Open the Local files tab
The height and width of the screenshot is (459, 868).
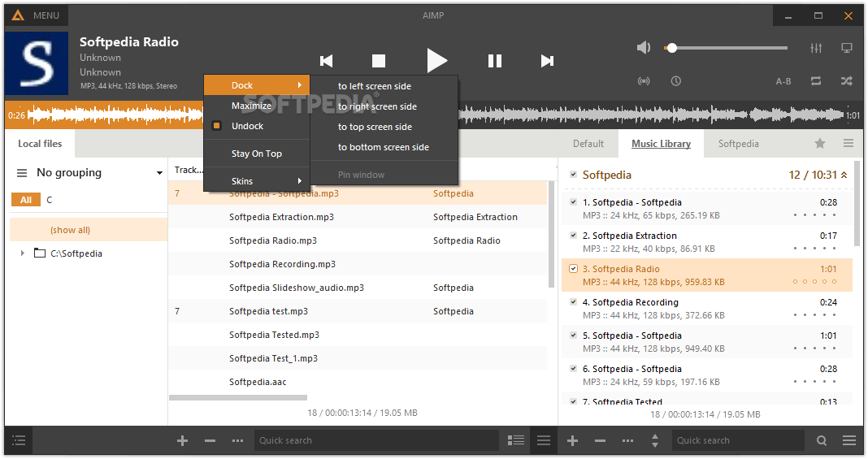click(40, 144)
